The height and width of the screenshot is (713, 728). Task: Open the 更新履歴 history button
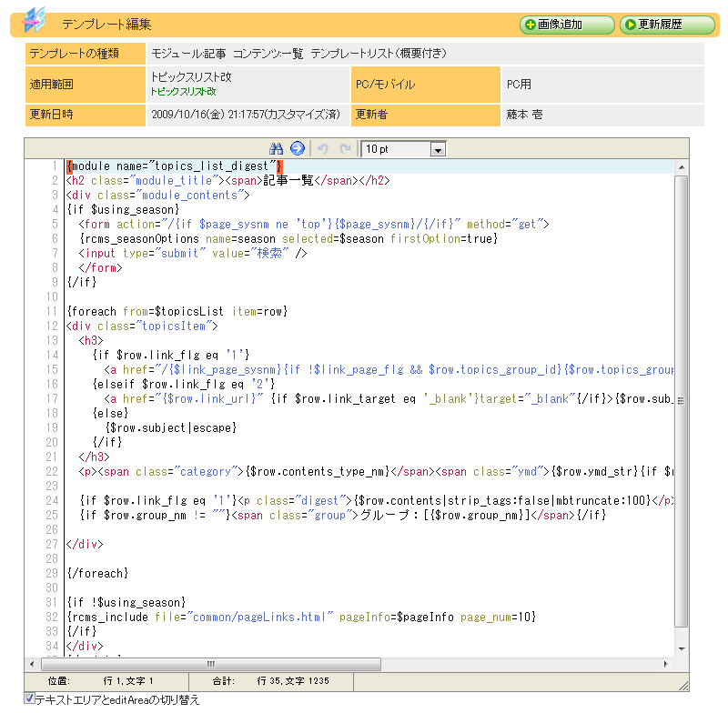tap(667, 25)
